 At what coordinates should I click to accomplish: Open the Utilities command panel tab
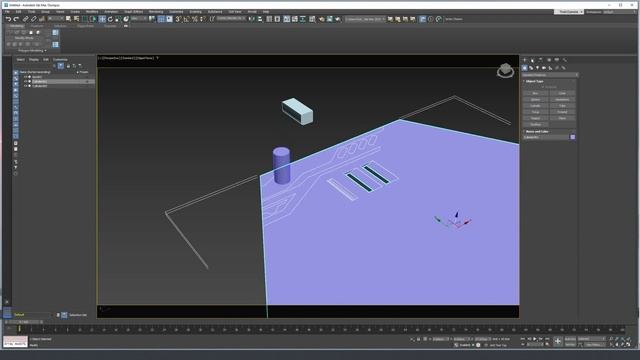(x=564, y=60)
